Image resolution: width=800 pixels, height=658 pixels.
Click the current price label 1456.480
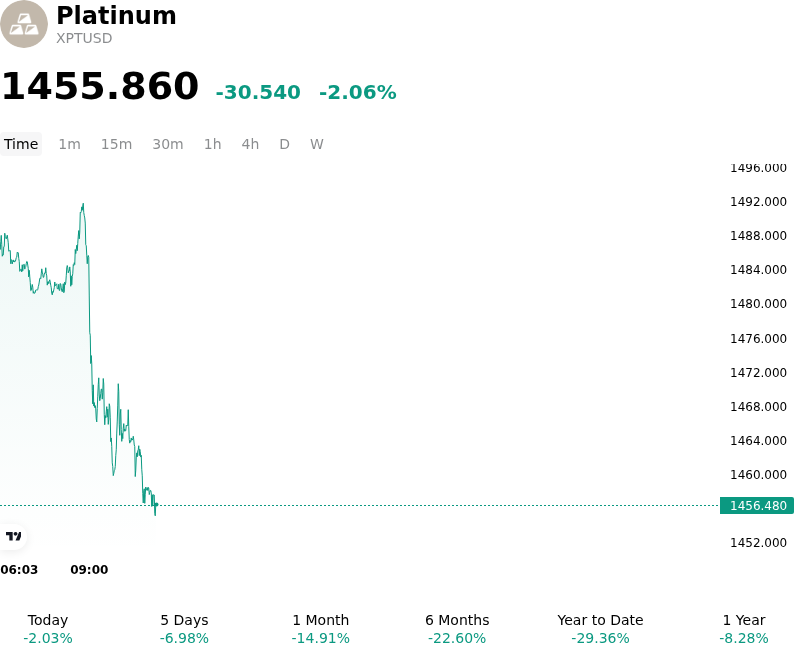757,505
